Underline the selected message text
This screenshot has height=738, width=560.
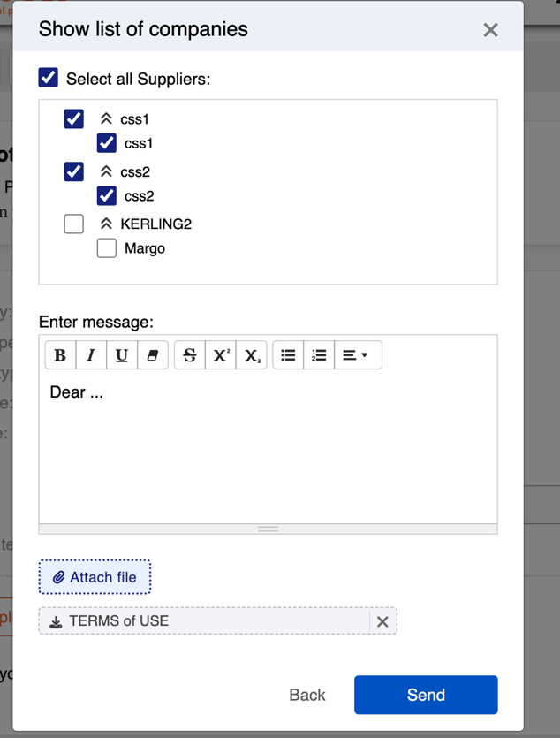coord(122,355)
